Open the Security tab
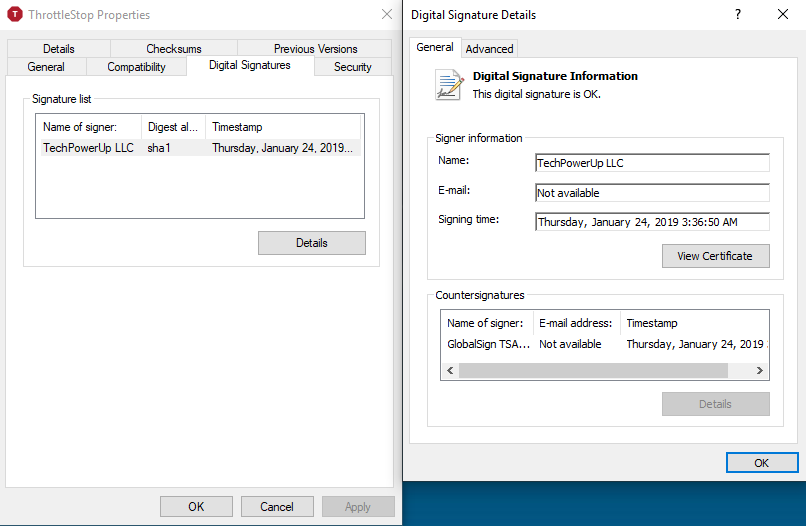 coord(352,67)
